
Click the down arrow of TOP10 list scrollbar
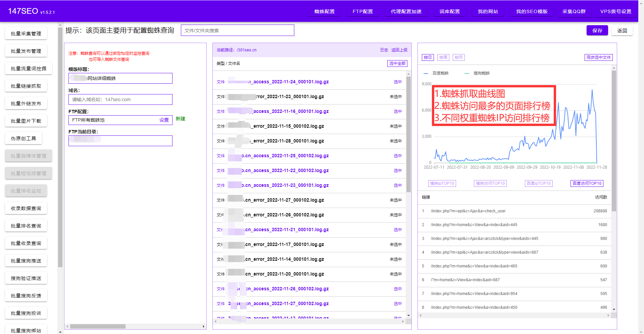[x=614, y=309]
